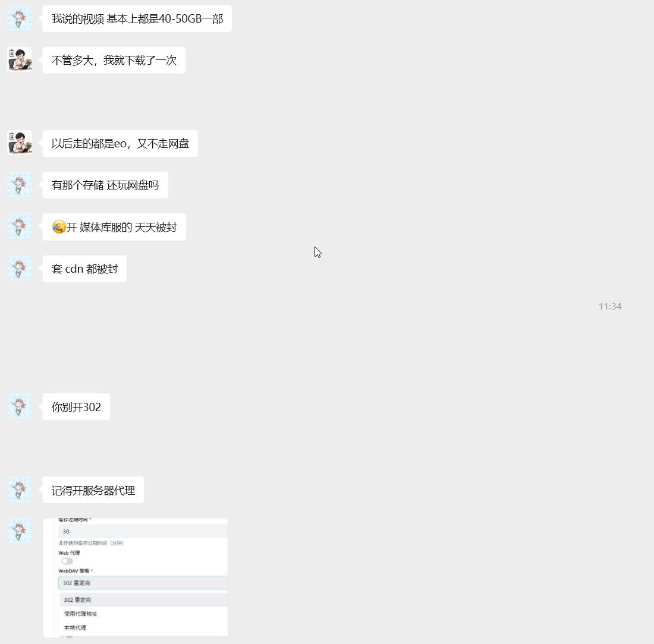This screenshot has height=644, width=654.
Task: Click avatar next to '有那个存储' message
Action: click(20, 185)
